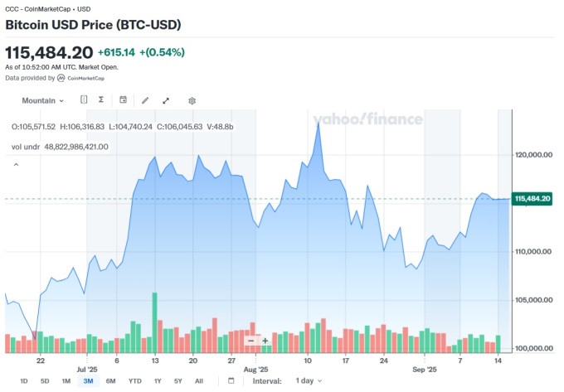Click the Bitcoin USD Price heading
Viewport: 564px width, 392px height.
[x=93, y=25]
